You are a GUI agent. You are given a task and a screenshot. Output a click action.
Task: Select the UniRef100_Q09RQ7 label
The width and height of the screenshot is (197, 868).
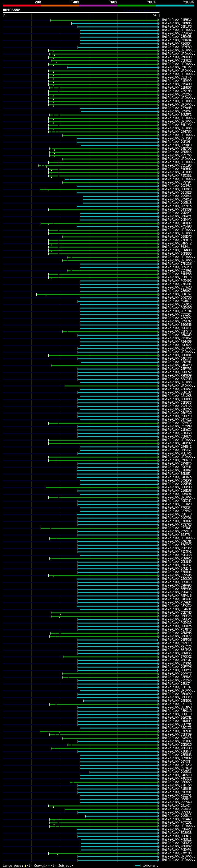point(177,111)
